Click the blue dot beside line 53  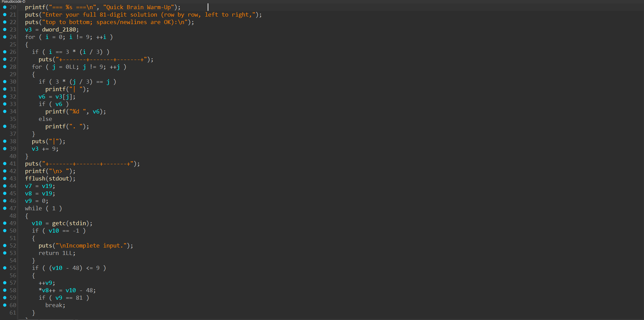click(5, 253)
